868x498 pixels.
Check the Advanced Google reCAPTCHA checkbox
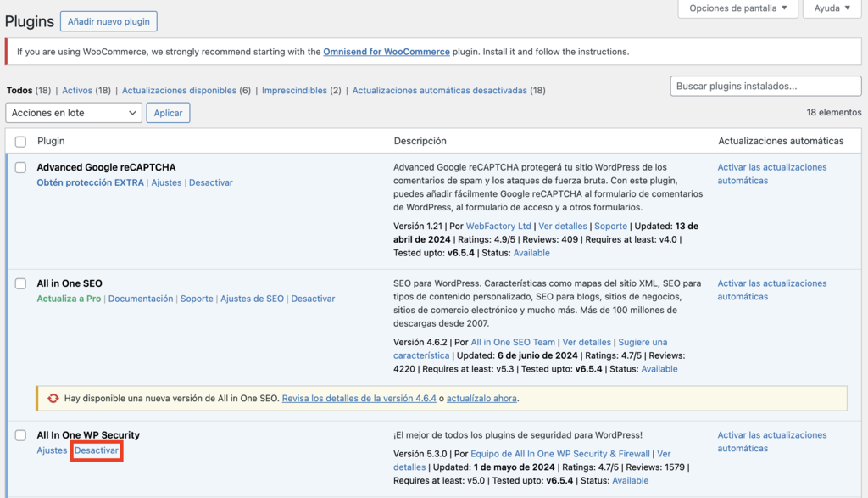(x=21, y=167)
